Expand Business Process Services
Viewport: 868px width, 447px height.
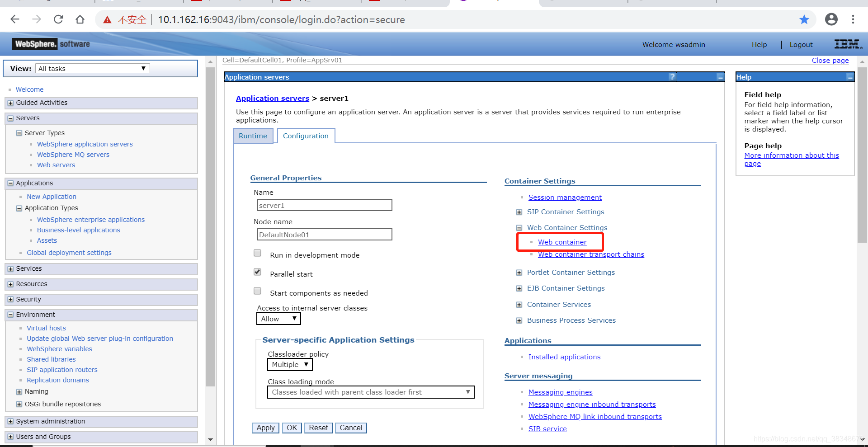pyautogui.click(x=519, y=320)
